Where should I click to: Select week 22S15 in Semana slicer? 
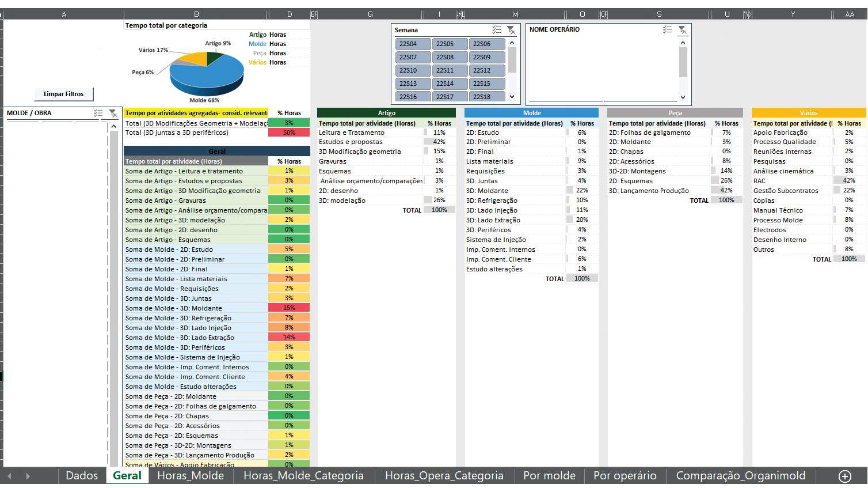[486, 84]
